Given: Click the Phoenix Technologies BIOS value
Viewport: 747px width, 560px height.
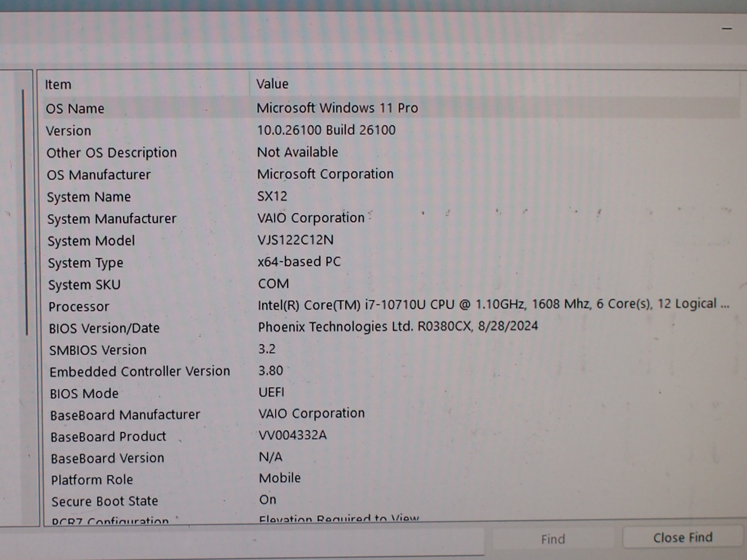Looking at the screenshot, I should [x=398, y=326].
